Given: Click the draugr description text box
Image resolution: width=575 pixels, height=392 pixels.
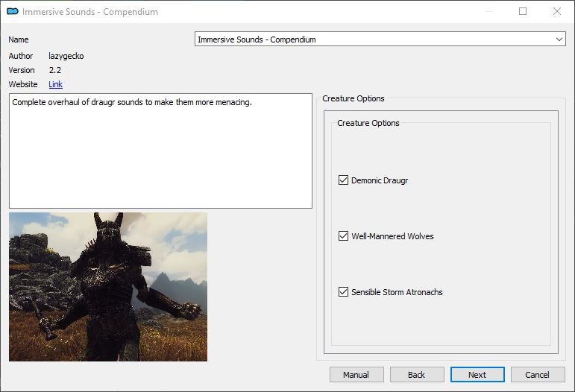Looking at the screenshot, I should click(x=160, y=151).
